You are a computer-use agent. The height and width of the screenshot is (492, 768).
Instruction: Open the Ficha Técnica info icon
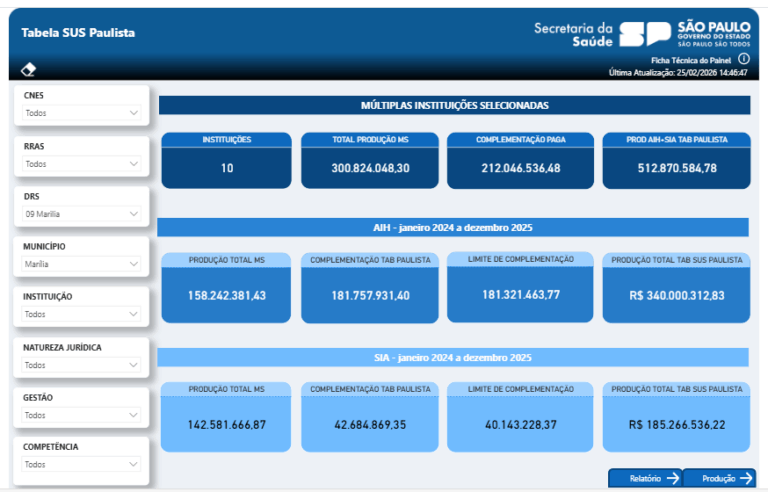pyautogui.click(x=743, y=60)
